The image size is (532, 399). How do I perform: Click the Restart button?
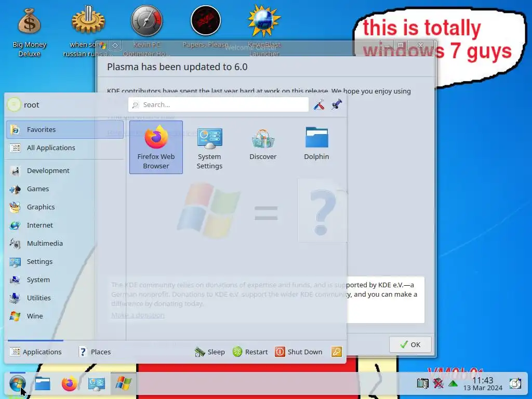250,352
